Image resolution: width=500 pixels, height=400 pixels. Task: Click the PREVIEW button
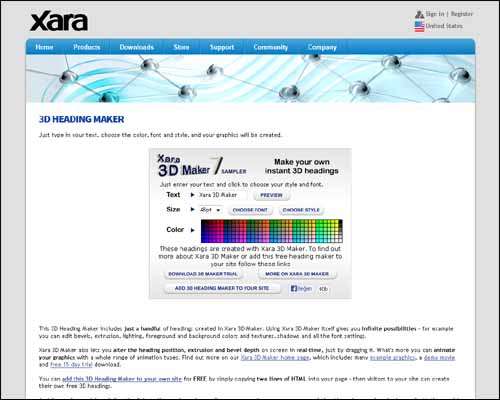click(271, 195)
